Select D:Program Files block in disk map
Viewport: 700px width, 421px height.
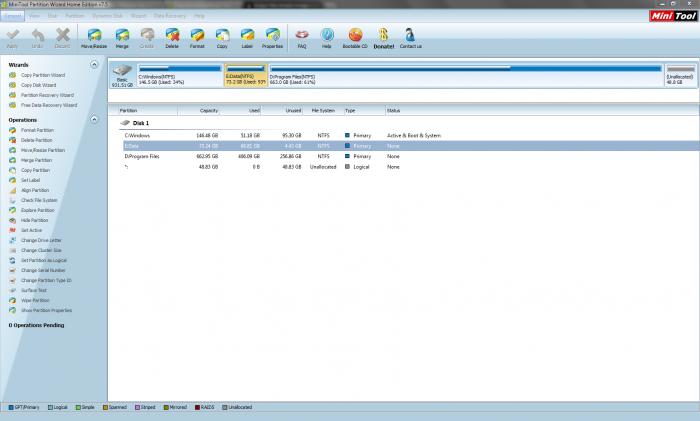point(466,75)
